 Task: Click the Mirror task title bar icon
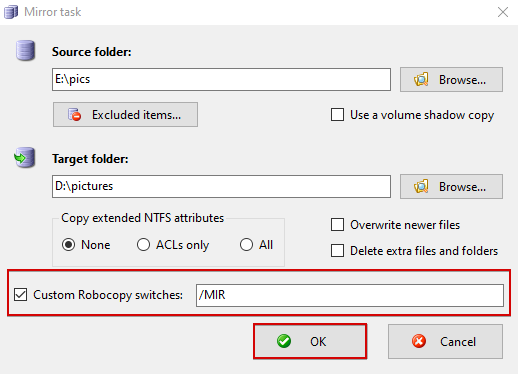(x=11, y=12)
